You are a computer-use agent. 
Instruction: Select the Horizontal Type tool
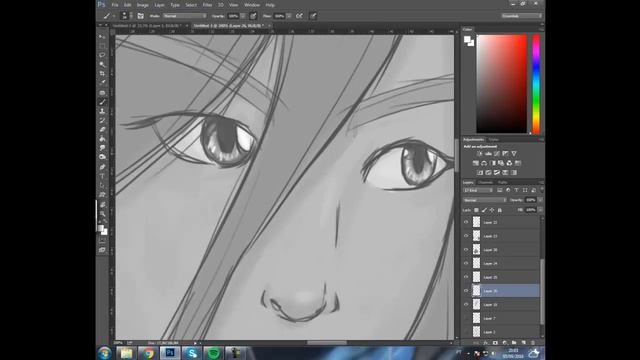coord(102,176)
